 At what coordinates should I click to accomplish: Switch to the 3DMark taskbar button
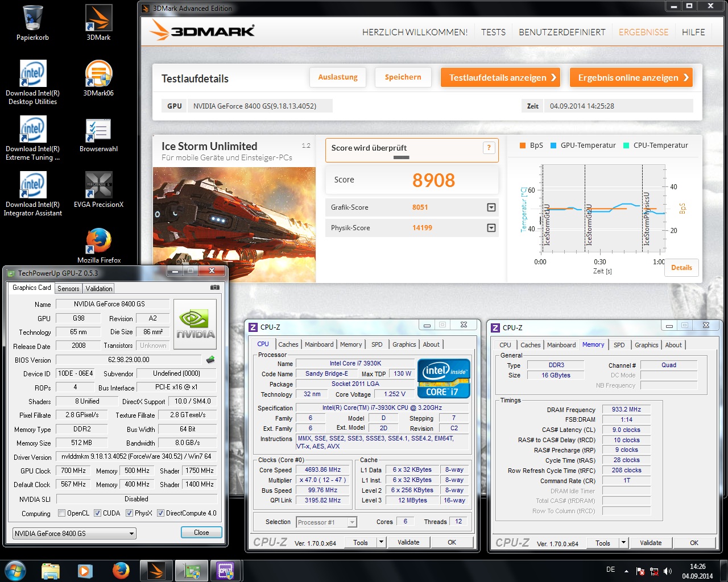coord(156,570)
